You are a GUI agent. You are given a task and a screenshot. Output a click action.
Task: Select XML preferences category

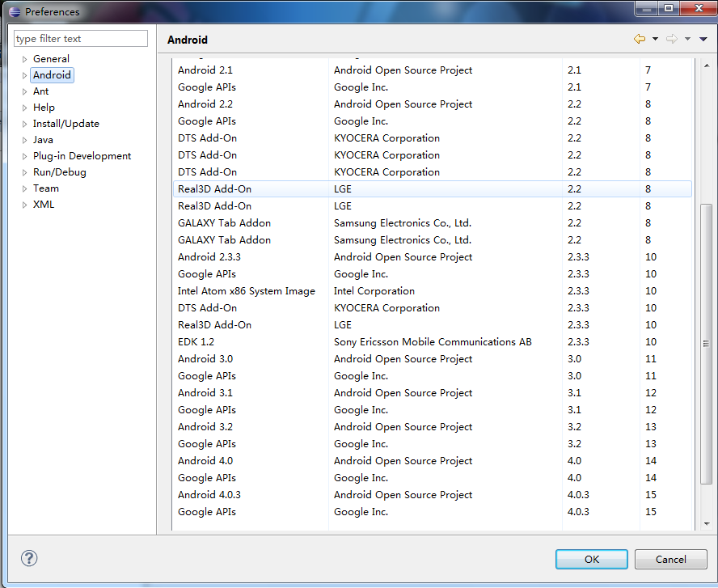pyautogui.click(x=44, y=205)
